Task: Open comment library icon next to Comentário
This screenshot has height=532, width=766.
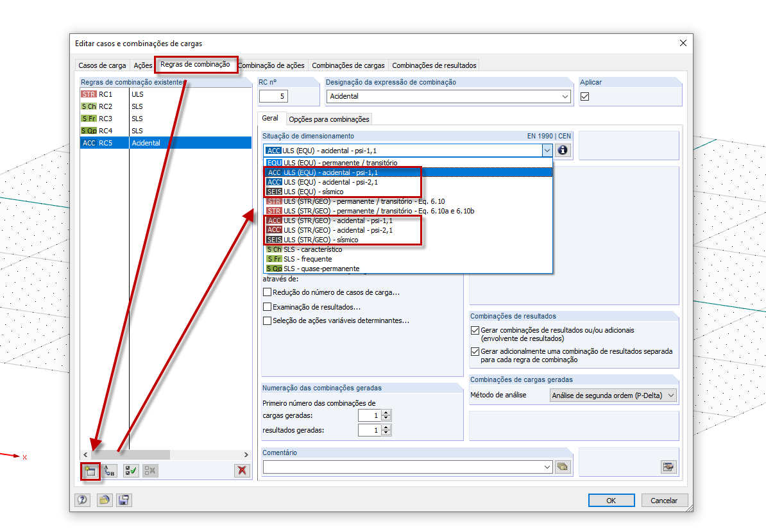Action: 563,467
